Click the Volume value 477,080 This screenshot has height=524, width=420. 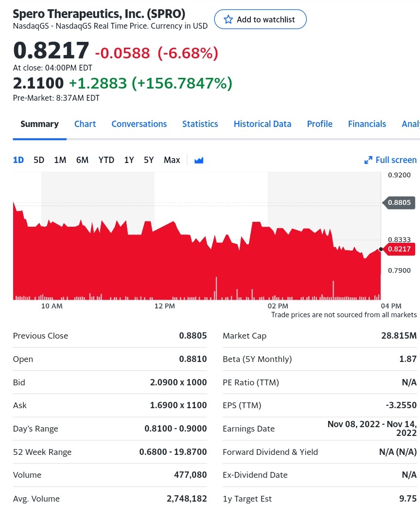click(190, 475)
